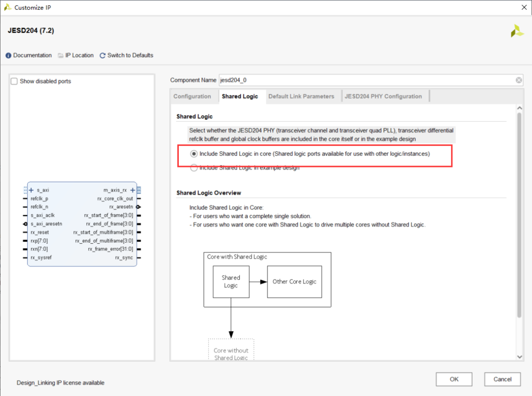Click the rx_end_of_multiframe[3:0] port label
The height and width of the screenshot is (396, 532).
tap(104, 241)
